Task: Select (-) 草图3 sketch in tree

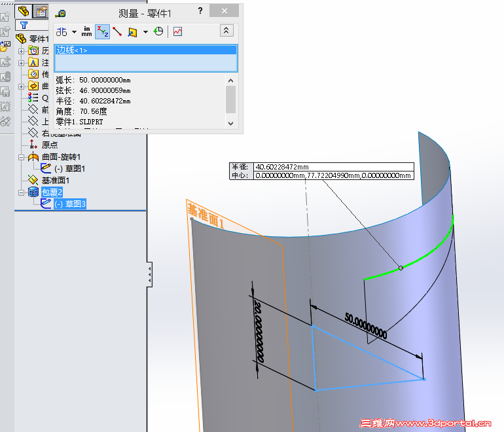Action: [70, 204]
